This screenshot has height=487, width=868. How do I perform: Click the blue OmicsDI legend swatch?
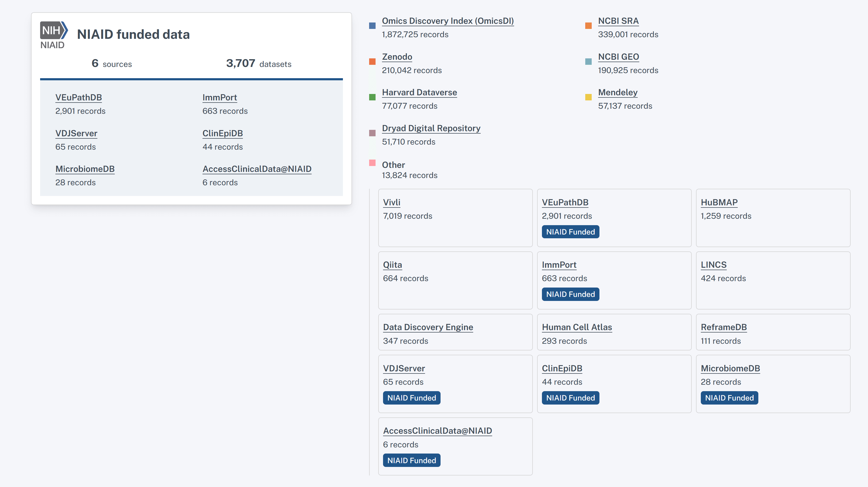(372, 26)
